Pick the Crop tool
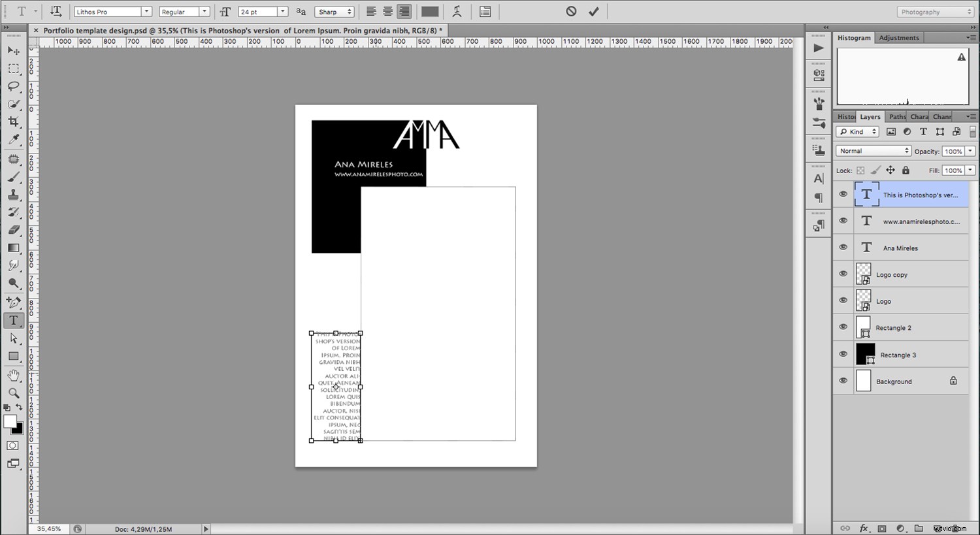 pos(13,121)
